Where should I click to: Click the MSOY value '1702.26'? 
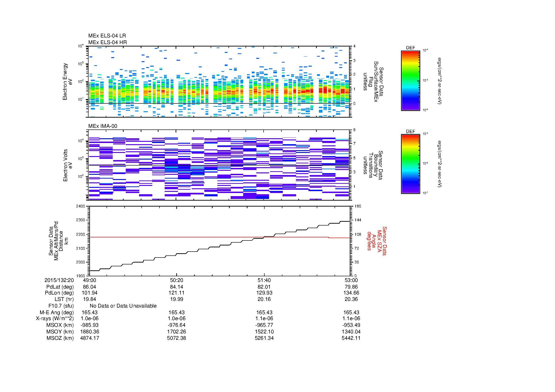tap(177, 332)
